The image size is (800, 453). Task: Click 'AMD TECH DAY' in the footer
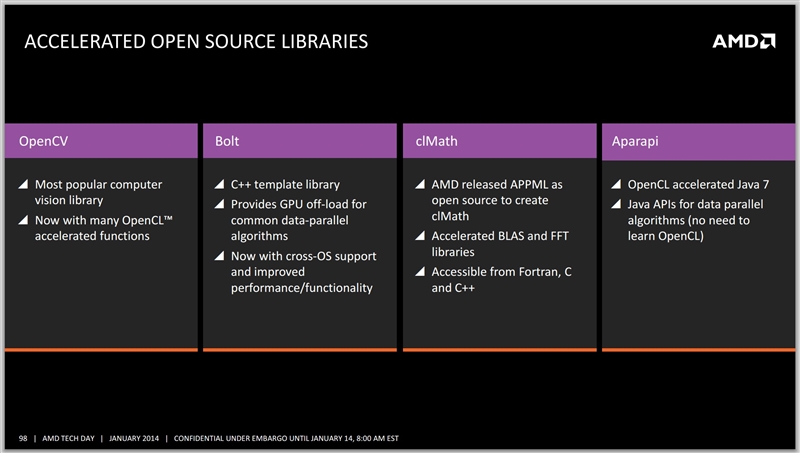[68, 438]
